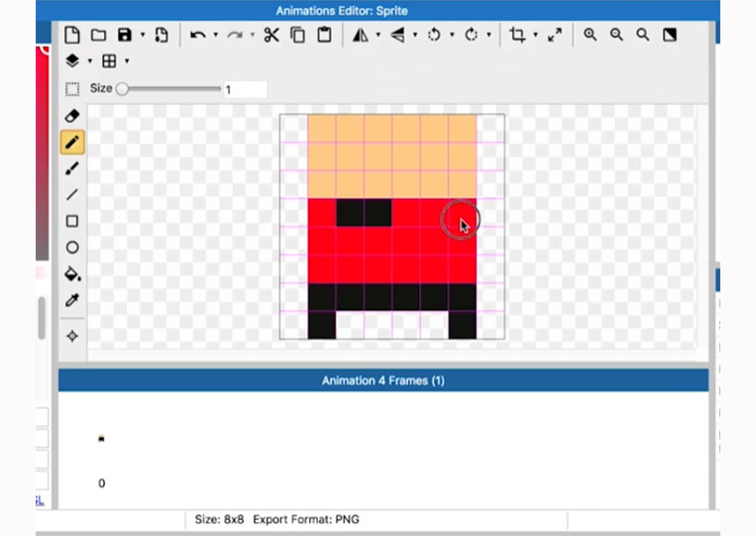
Task: Rotate the image counterclockwise
Action: 434,35
